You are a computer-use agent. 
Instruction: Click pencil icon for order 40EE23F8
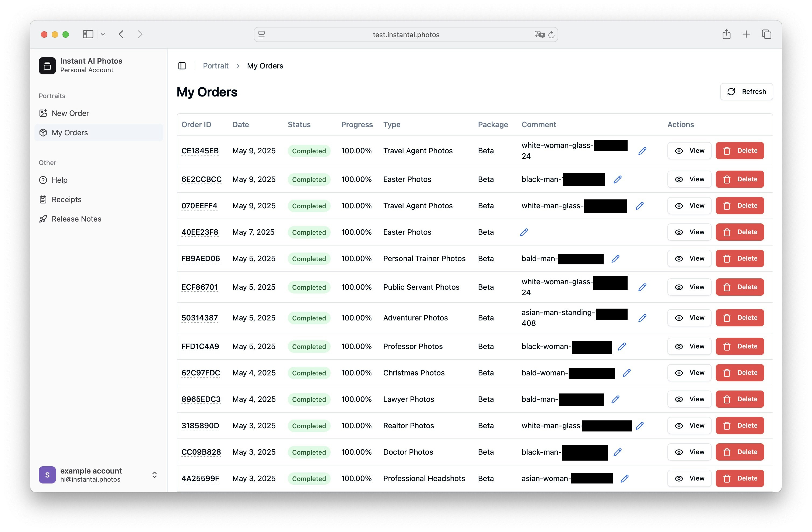click(x=524, y=232)
